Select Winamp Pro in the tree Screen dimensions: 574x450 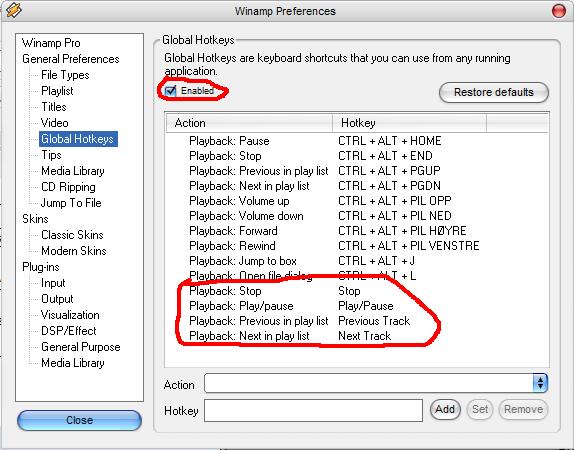click(51, 43)
